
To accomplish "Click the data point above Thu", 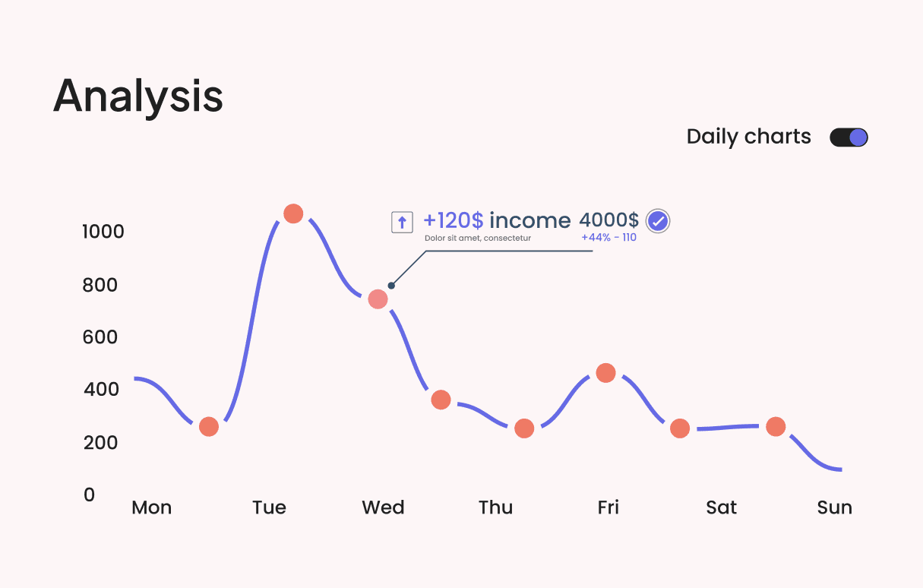I will (524, 428).
